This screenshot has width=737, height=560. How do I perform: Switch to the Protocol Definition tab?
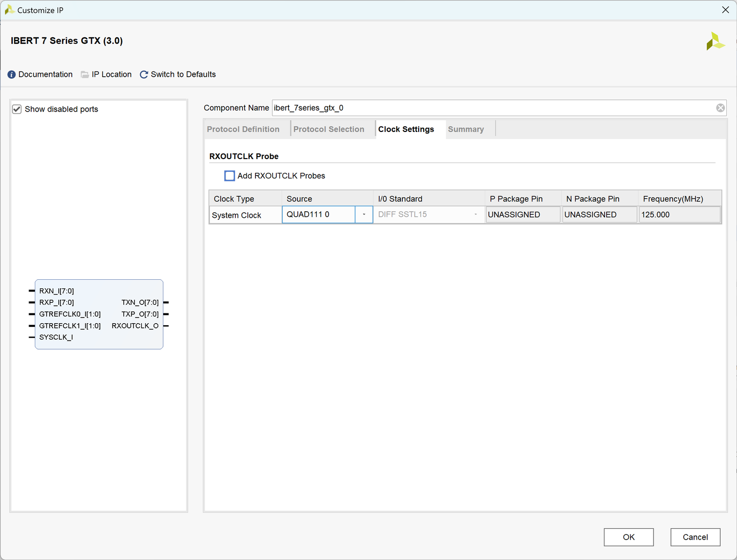coord(243,129)
